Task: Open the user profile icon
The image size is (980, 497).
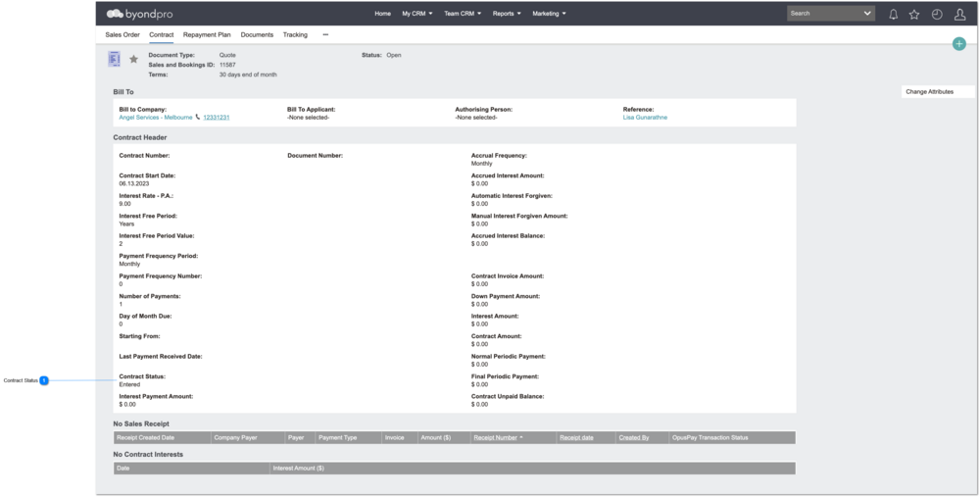Action: (x=960, y=14)
